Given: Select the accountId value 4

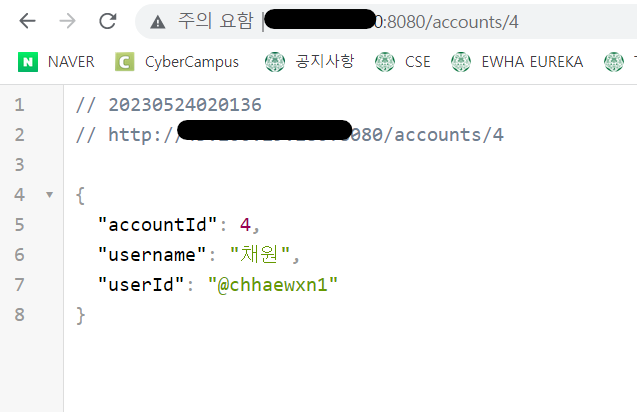Looking at the screenshot, I should coord(245,225).
